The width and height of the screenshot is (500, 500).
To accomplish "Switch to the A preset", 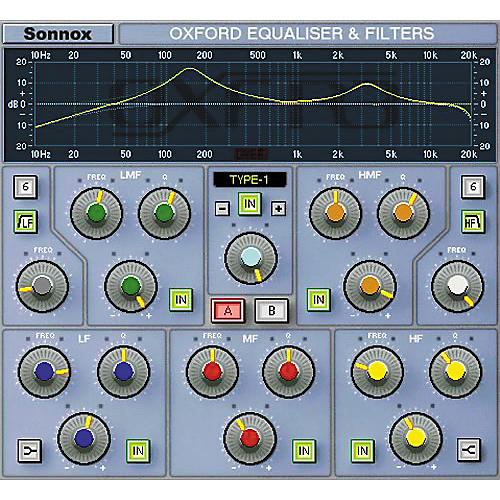I will 228,311.
